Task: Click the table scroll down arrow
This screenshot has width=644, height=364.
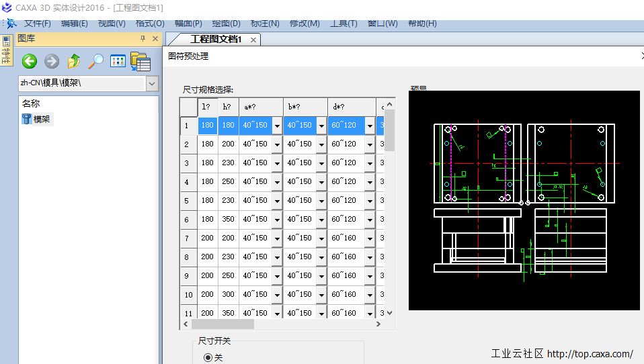Action: (x=389, y=313)
